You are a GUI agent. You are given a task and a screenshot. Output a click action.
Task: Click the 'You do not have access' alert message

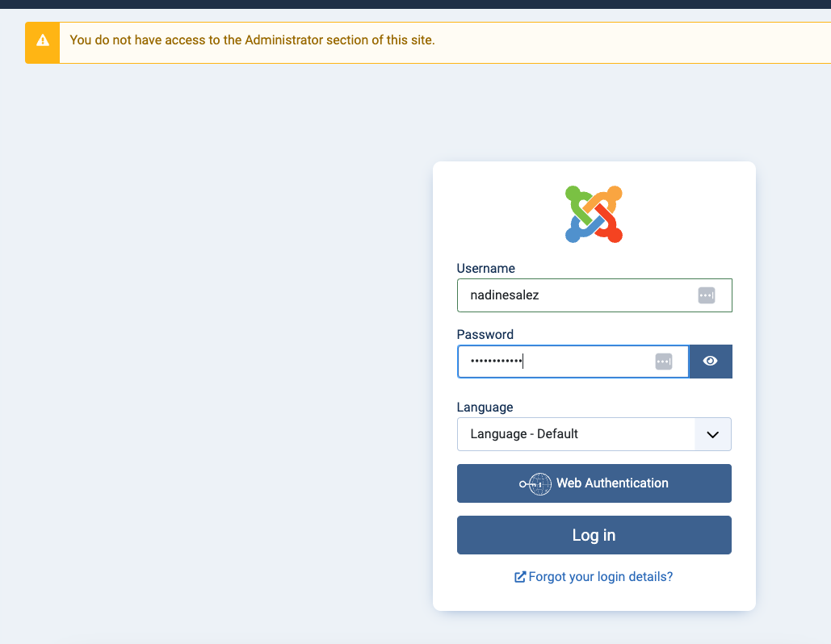click(252, 40)
